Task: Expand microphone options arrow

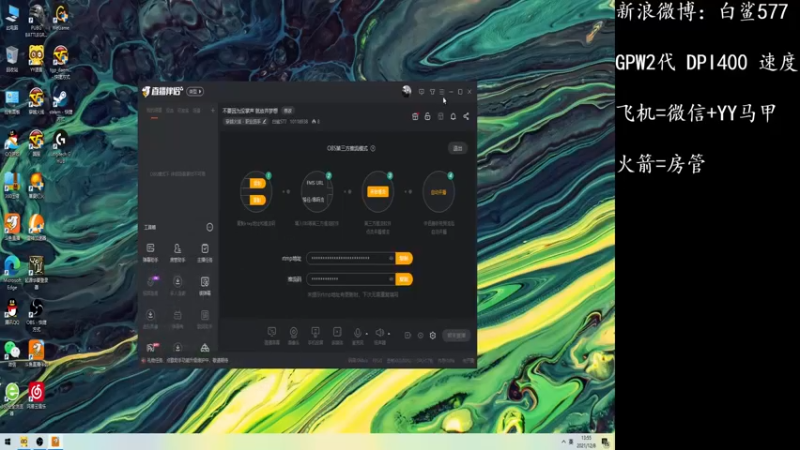Action: tap(366, 334)
